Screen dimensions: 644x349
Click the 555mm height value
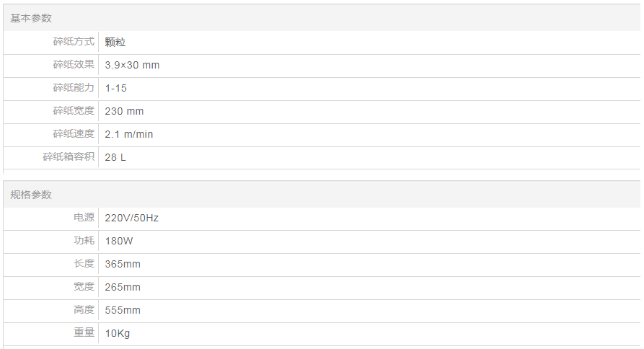123,310
